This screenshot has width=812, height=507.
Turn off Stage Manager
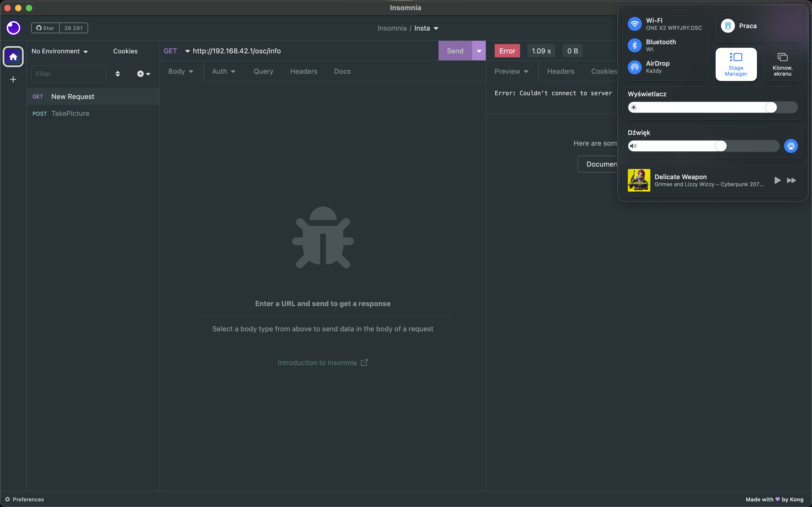click(x=736, y=64)
